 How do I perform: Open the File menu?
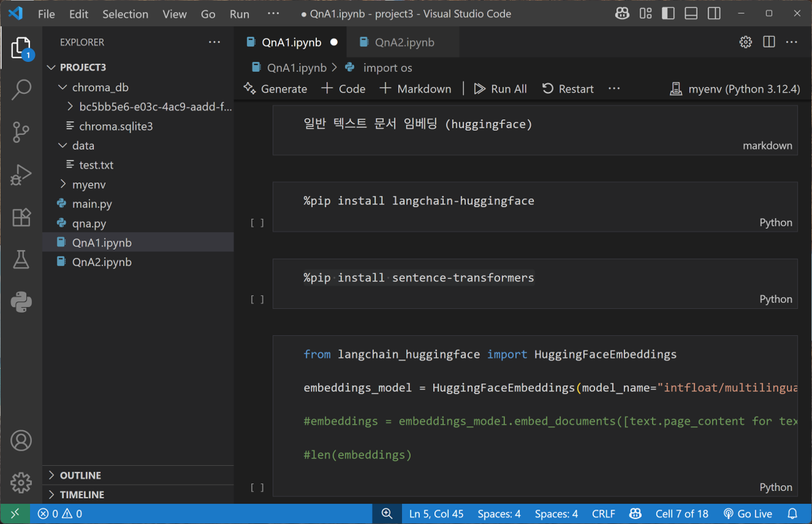(x=46, y=14)
